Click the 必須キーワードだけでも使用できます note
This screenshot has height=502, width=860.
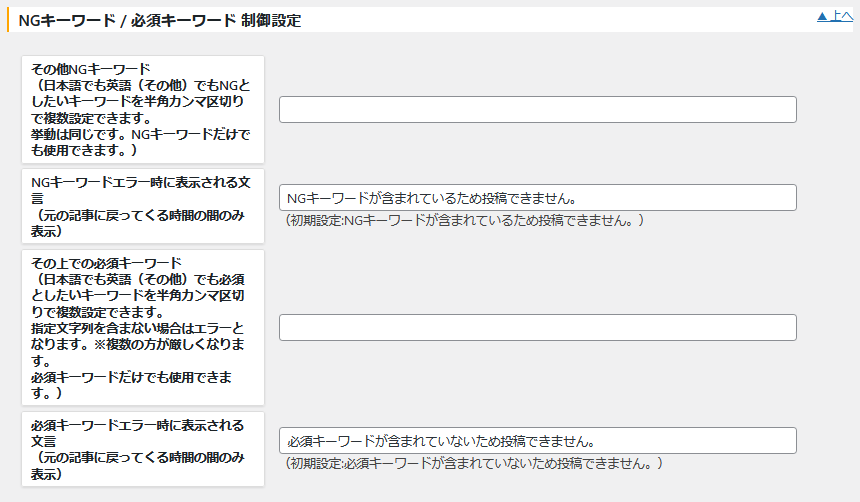pos(132,377)
